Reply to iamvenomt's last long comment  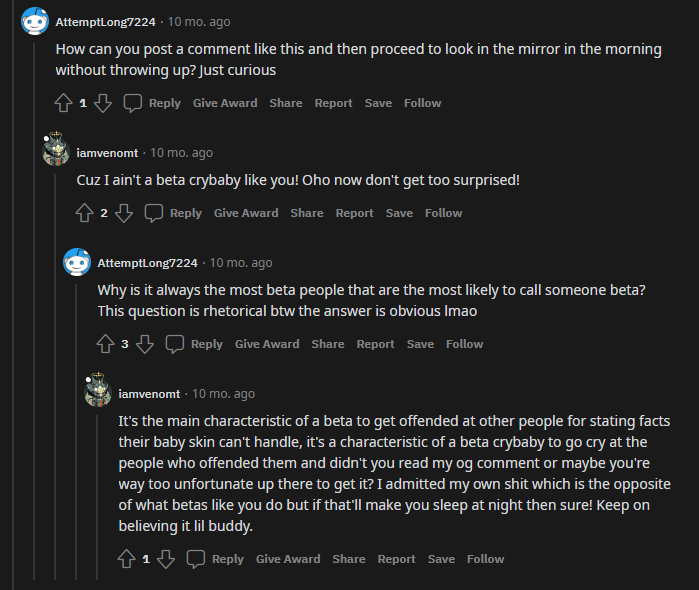217,559
